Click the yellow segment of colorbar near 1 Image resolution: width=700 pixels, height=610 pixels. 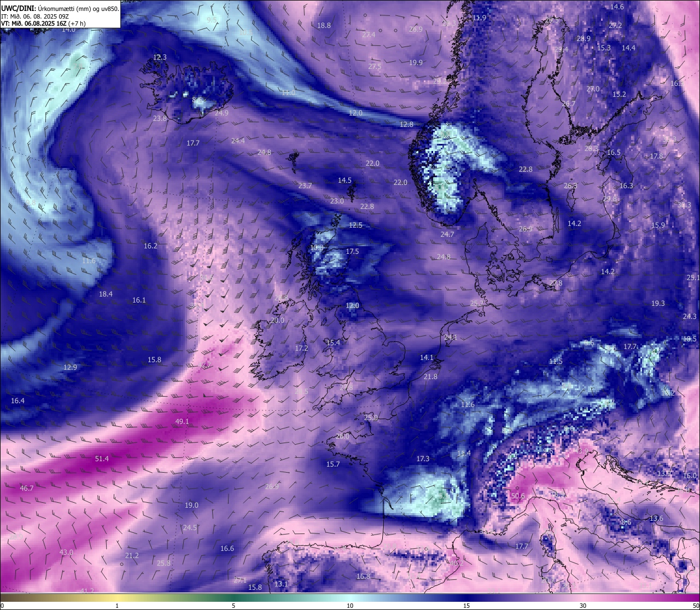click(117, 597)
